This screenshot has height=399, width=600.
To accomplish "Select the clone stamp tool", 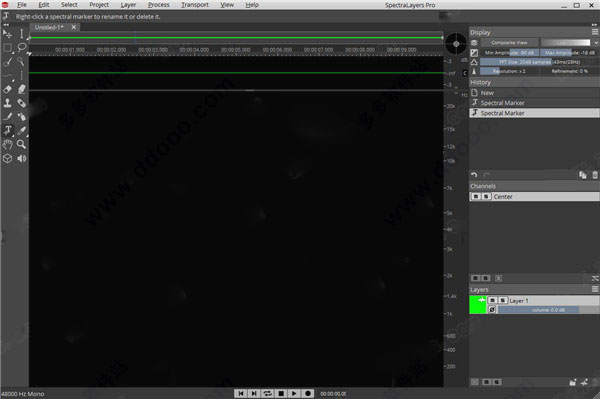I will [7, 103].
